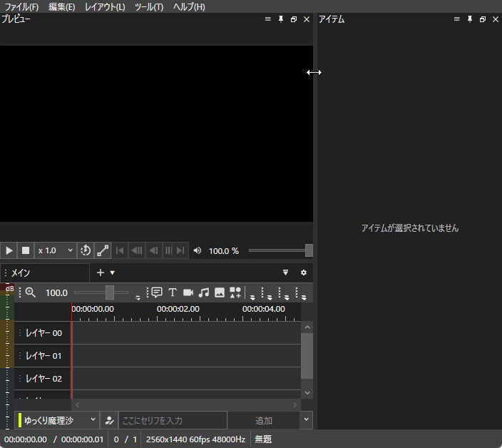Viewport: 502px width, 448px height.
Task: Click the 2560x1440 60fps 48000Hz status text
Action: pos(195,439)
